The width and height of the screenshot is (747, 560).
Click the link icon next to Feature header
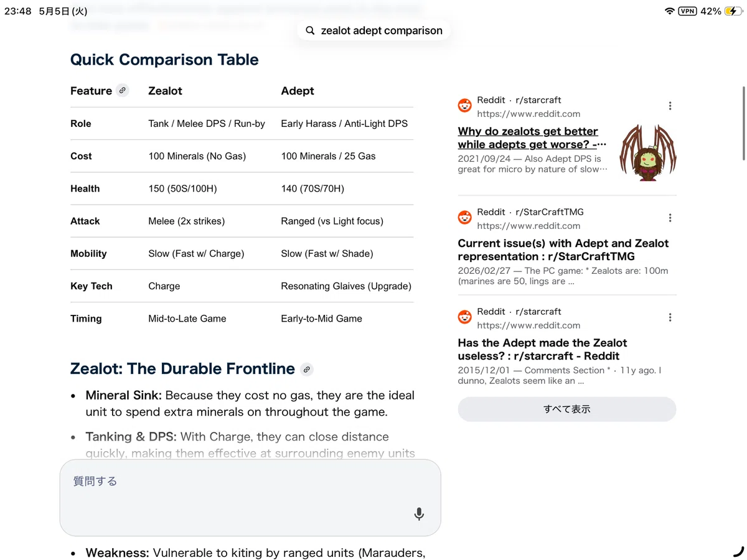click(123, 90)
